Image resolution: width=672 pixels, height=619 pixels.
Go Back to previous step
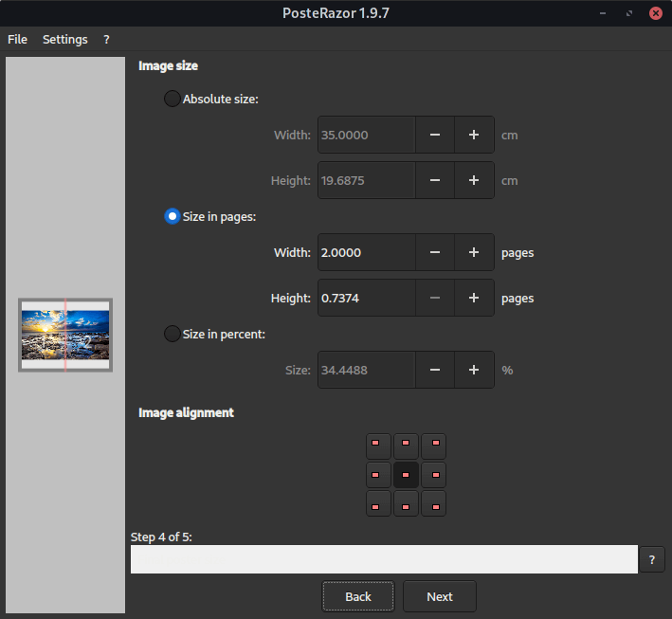[x=358, y=596]
